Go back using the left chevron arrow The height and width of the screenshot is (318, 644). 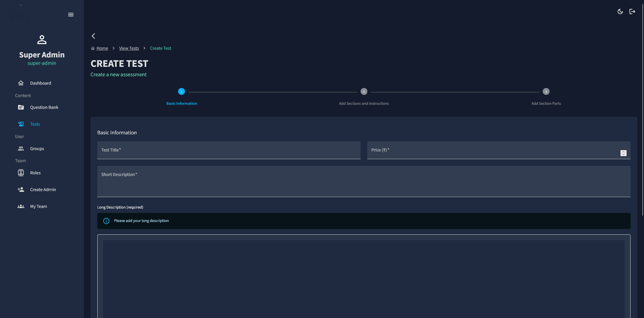(94, 36)
